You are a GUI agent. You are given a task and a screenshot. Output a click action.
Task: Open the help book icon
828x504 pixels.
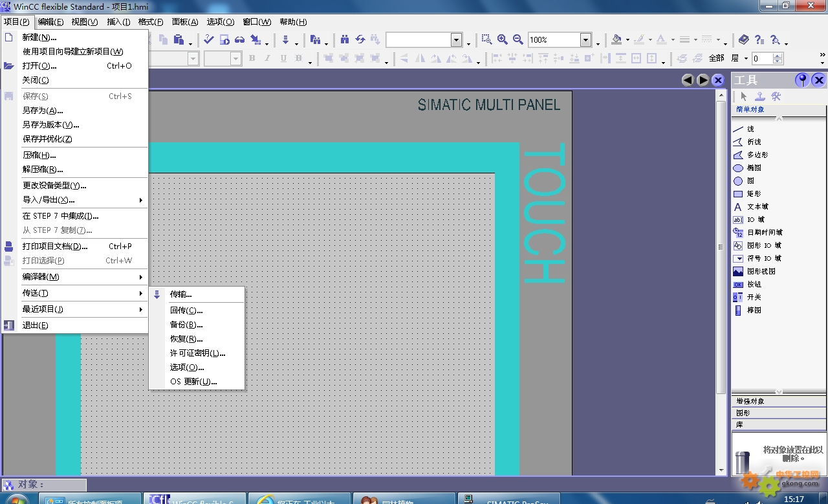pyautogui.click(x=743, y=39)
